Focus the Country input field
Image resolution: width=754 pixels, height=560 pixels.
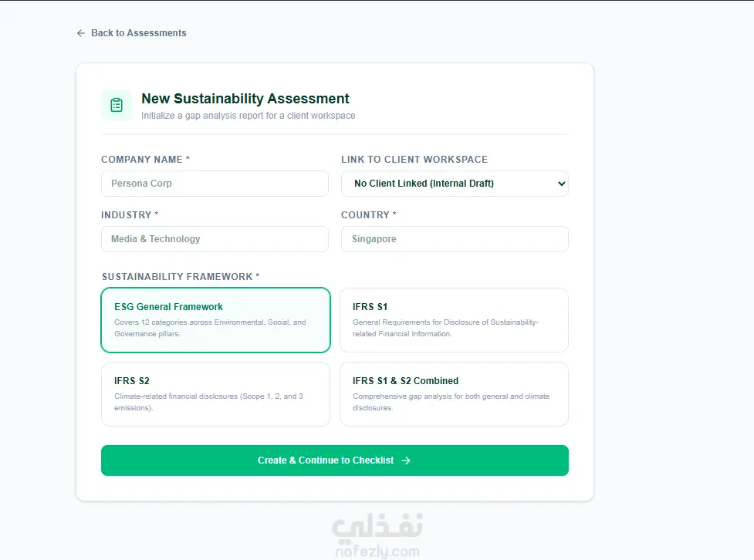[455, 239]
